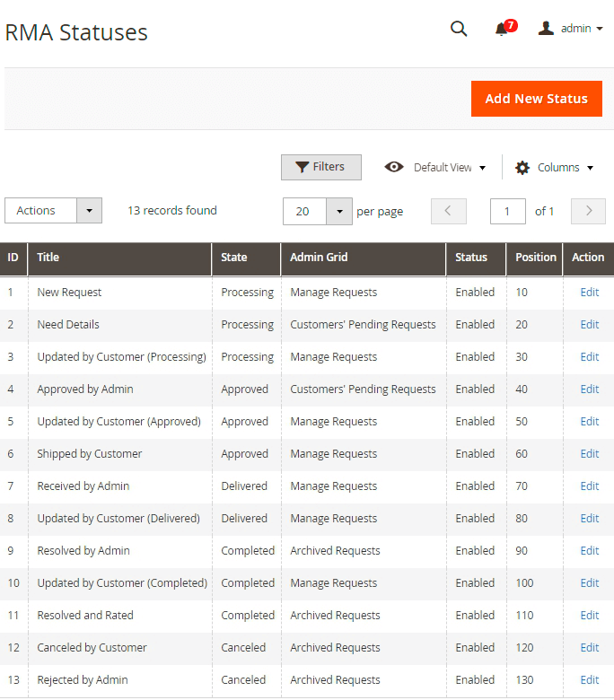This screenshot has height=700, width=614.
Task: Expand the Columns gear dropdown
Action: pyautogui.click(x=554, y=168)
